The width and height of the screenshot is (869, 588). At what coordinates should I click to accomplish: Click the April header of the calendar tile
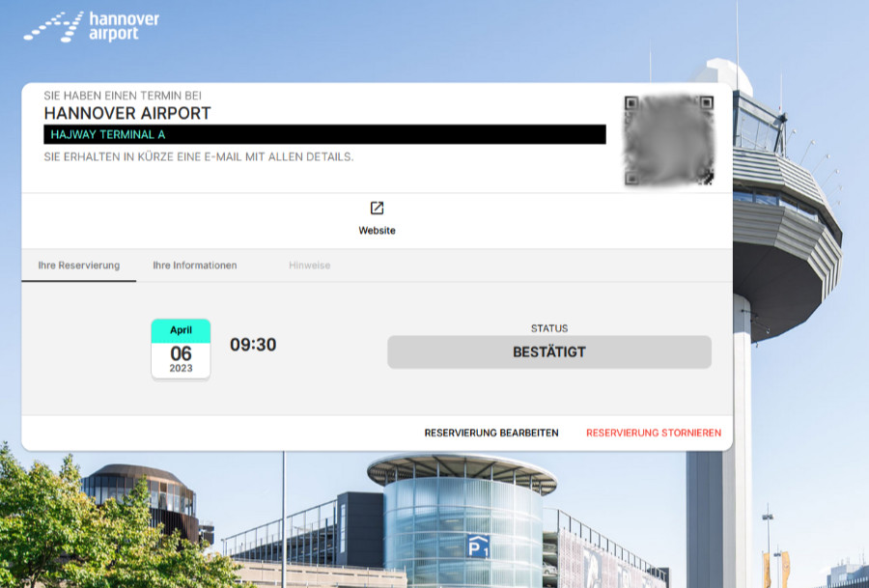(x=181, y=330)
